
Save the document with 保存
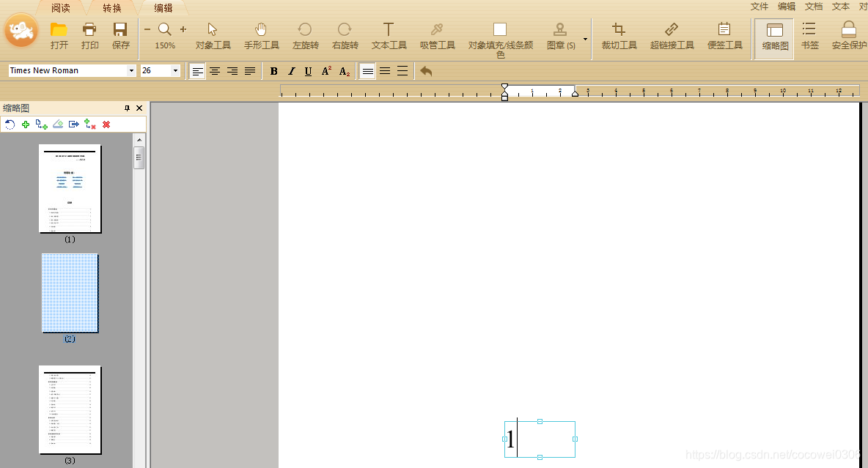121,36
